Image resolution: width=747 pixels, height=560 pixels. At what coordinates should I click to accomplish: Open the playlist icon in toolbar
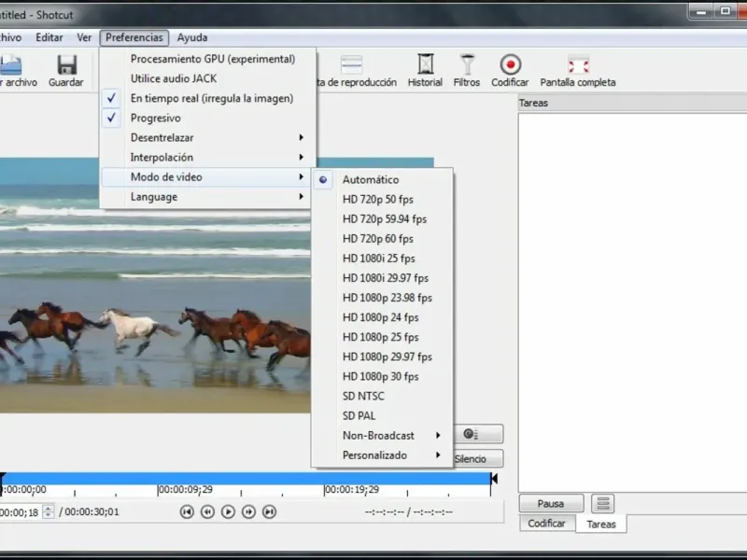pos(351,65)
